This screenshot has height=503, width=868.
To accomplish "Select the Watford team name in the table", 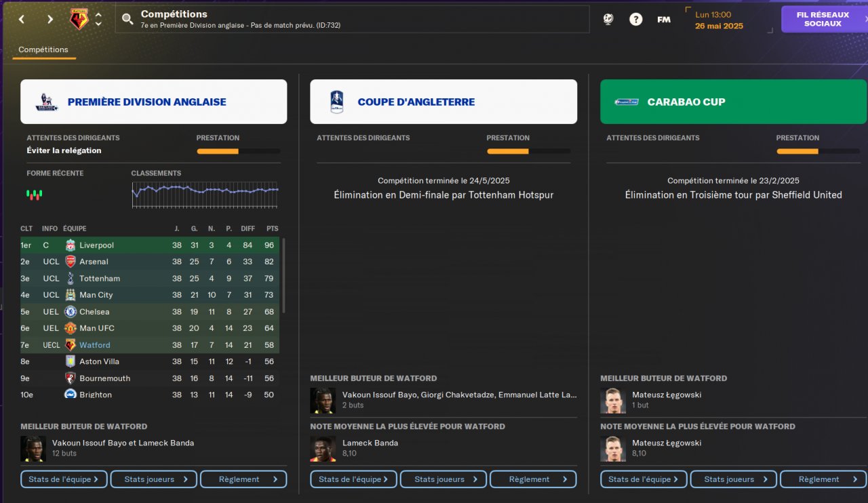I will (x=95, y=345).
